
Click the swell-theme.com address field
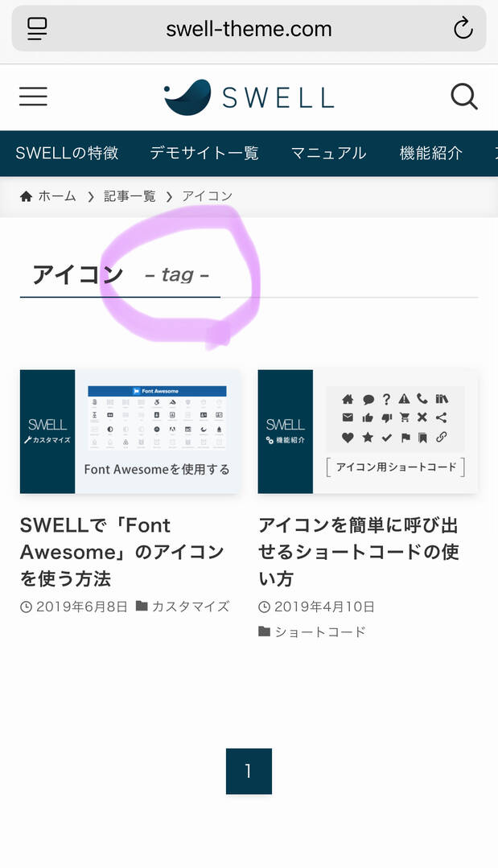pos(249,29)
